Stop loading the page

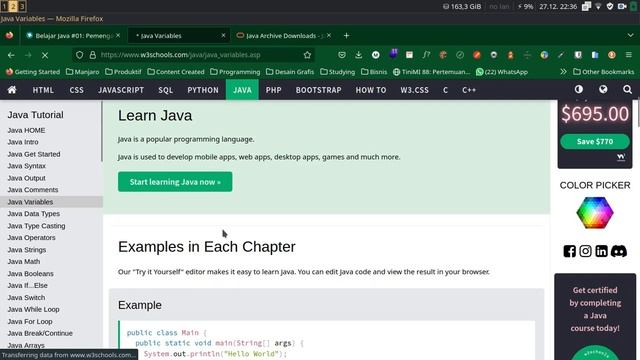[x=45, y=55]
